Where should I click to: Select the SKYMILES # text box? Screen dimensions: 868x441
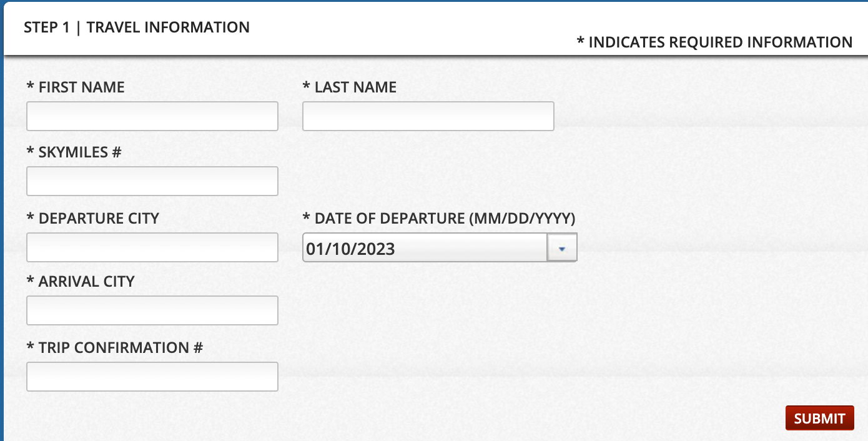tap(152, 181)
